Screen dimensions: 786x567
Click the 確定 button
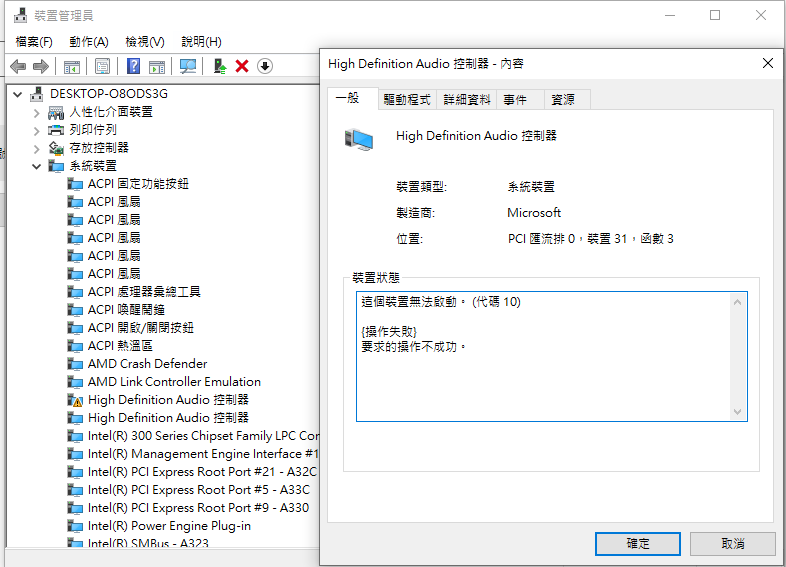pos(638,544)
